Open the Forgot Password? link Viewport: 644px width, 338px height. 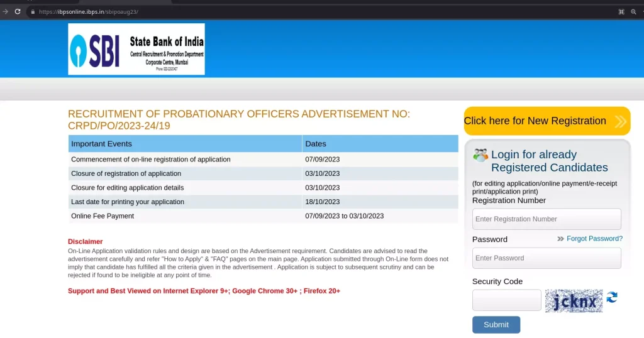[x=594, y=239]
